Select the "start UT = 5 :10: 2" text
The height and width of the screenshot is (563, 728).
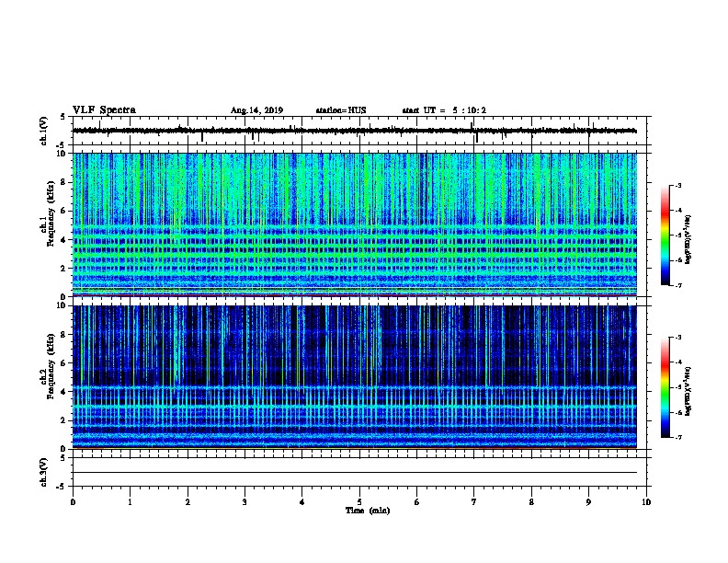(444, 110)
